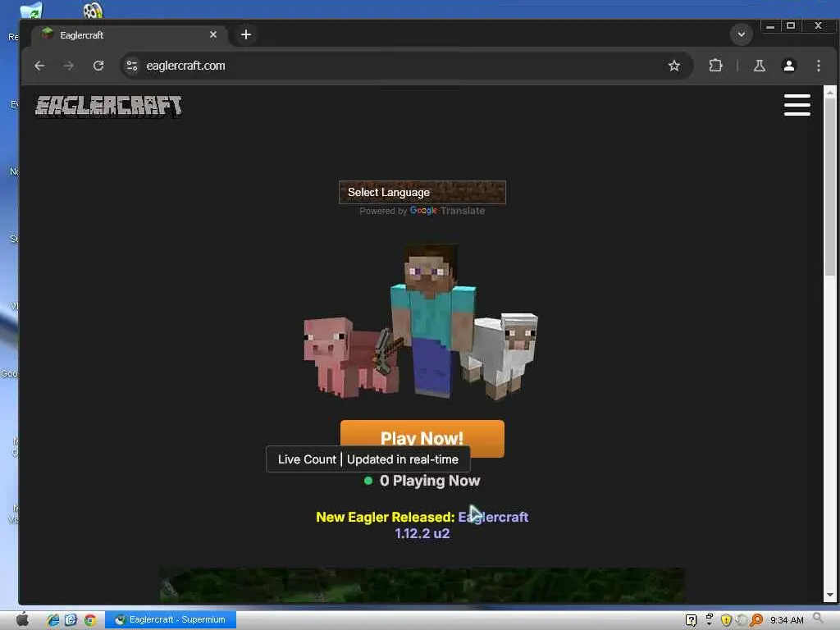Launch Chrome icon in the quick launch
The width and height of the screenshot is (840, 630).
tap(90, 620)
